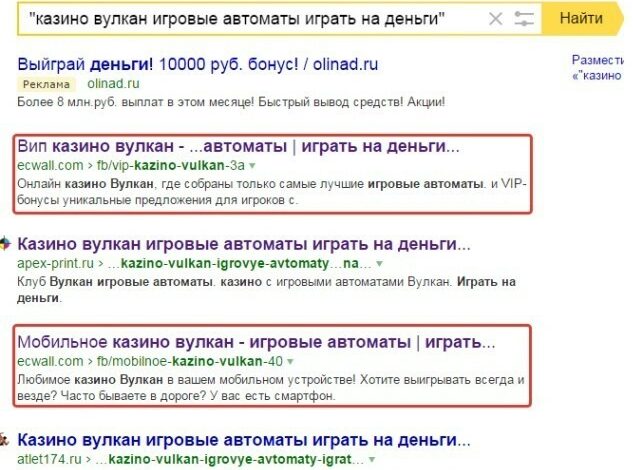The height and width of the screenshot is (470, 633).
Task: Click the Реклама ad label
Action: tap(46, 84)
